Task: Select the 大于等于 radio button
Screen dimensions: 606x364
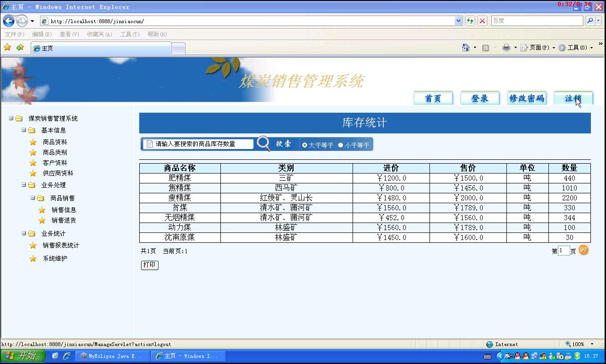Action: [x=304, y=145]
